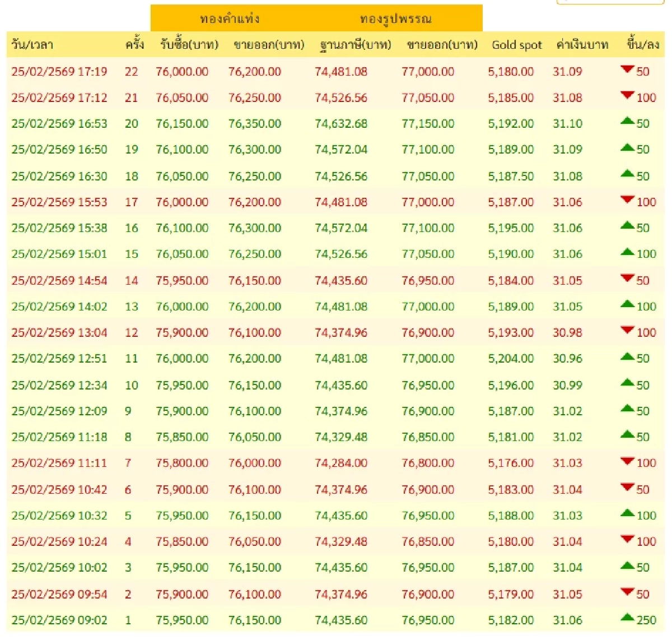Click the red down arrow for 13:04 update

(x=627, y=331)
